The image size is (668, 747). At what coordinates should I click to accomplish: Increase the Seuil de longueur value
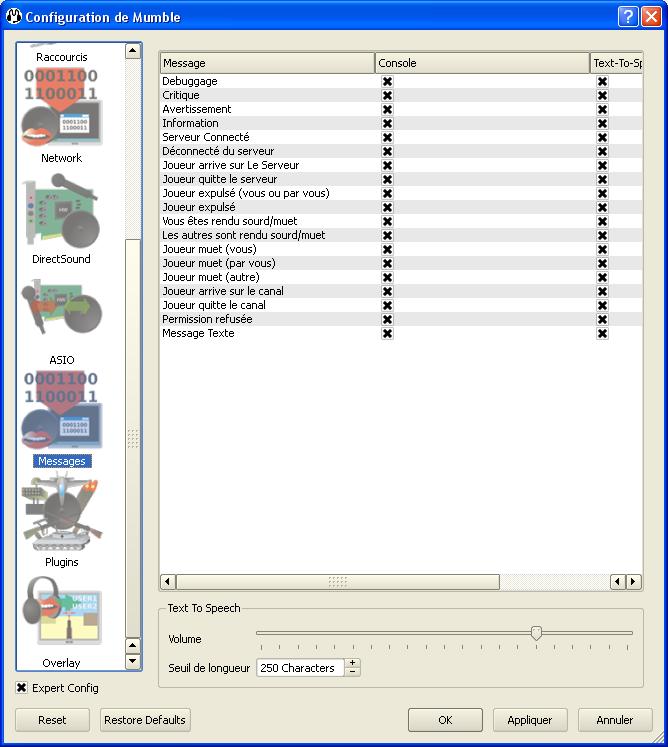click(352, 662)
